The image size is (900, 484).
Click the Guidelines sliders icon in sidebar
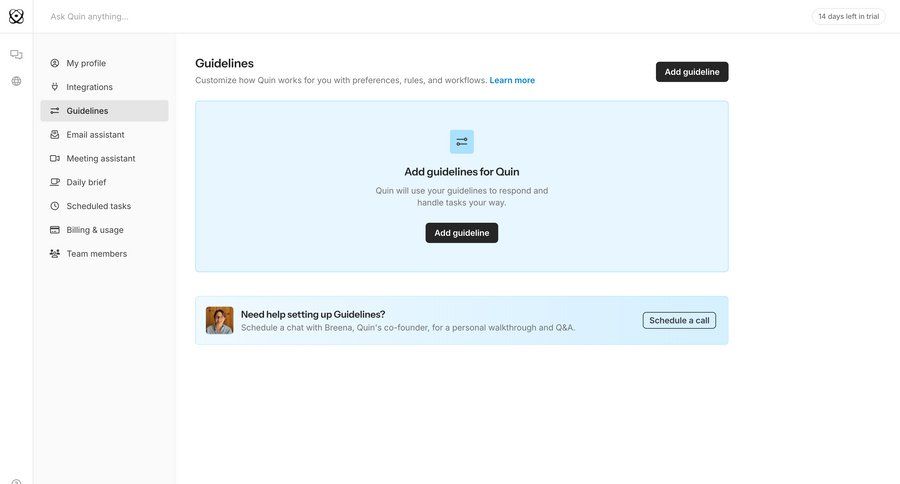pos(55,111)
